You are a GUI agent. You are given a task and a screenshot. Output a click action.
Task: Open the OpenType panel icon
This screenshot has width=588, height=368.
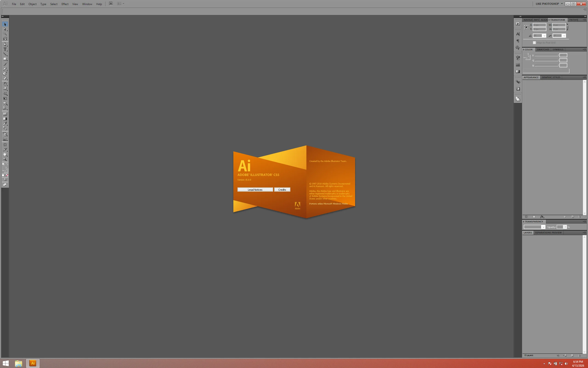tap(518, 48)
